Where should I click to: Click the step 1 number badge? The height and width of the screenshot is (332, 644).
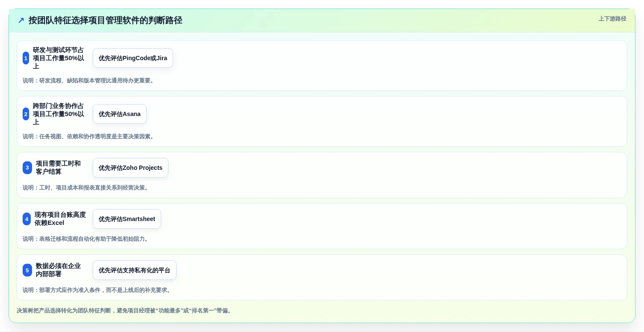click(26, 58)
